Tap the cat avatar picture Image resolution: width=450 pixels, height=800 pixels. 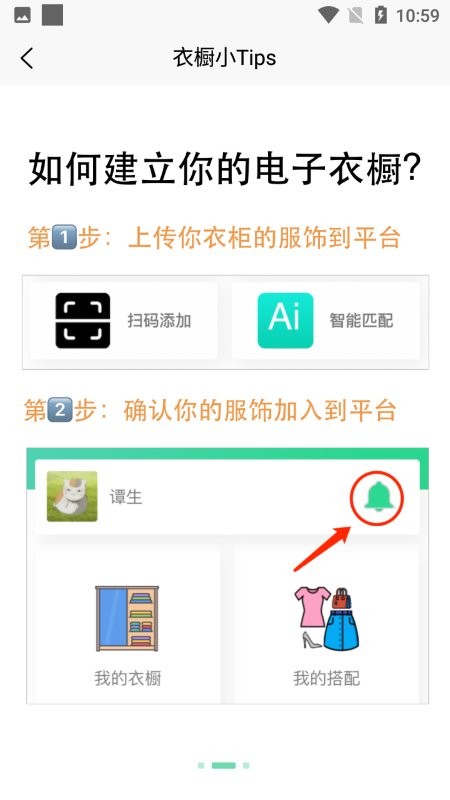[x=72, y=496]
